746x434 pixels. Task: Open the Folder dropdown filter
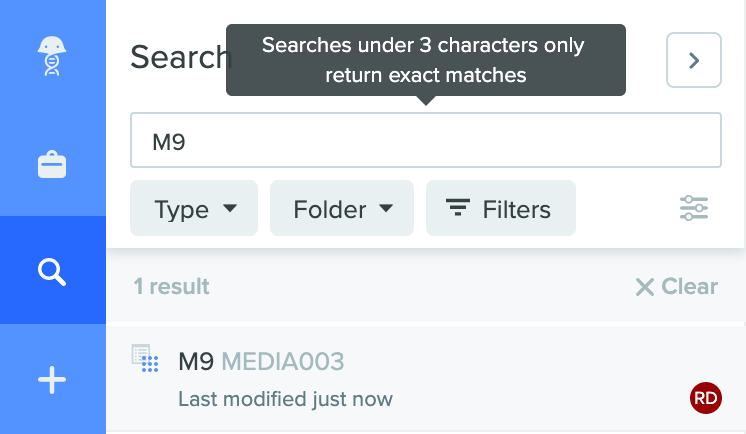342,208
